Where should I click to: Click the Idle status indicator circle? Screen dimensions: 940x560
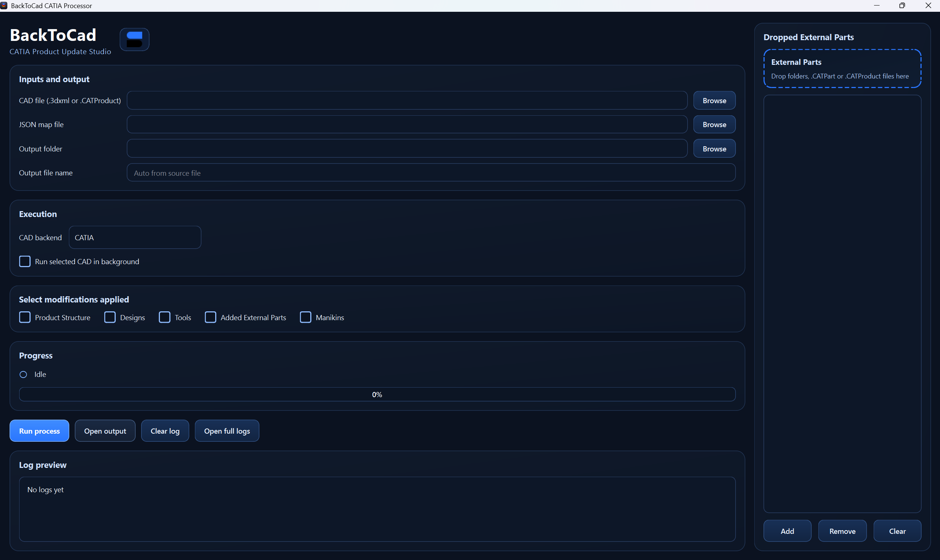click(23, 374)
